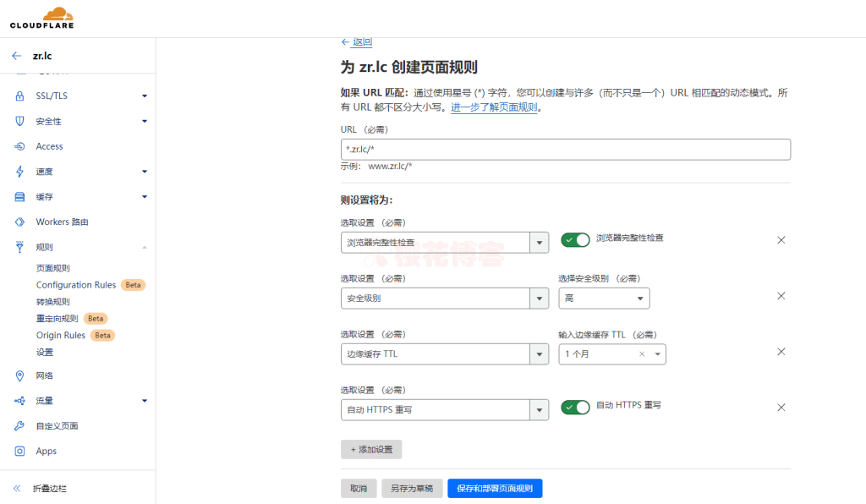Disable the 浏览器完整性检查 toggle
The width and height of the screenshot is (866, 504).
[575, 239]
